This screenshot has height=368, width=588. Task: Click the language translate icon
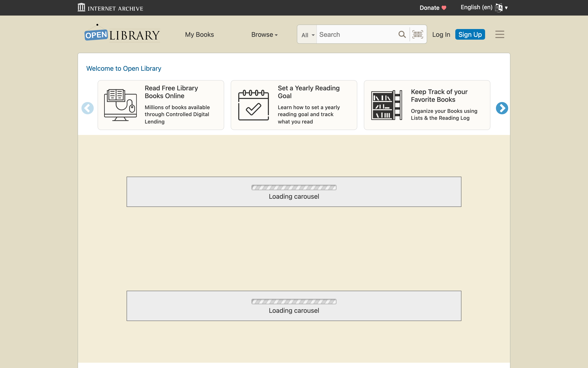click(499, 8)
